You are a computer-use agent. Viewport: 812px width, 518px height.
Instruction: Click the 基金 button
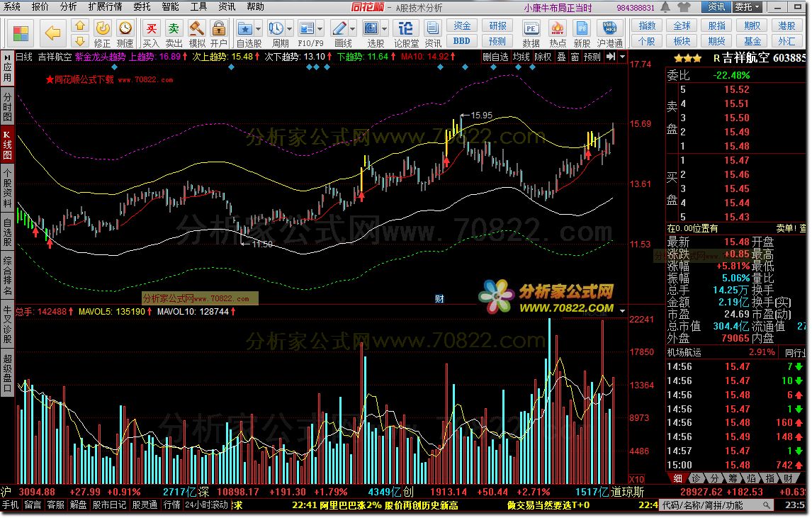click(752, 41)
